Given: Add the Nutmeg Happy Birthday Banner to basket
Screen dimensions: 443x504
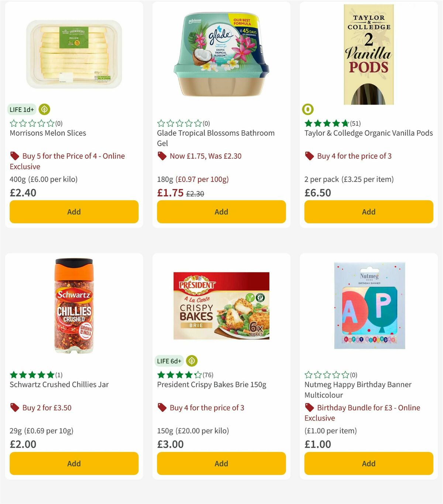Looking at the screenshot, I should 368,463.
